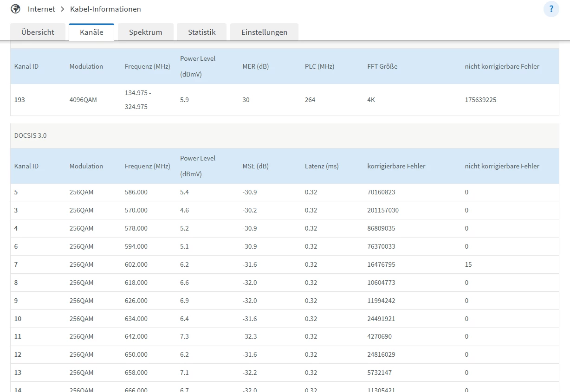Click frequency value 642.000
The height and width of the screenshot is (392, 570).
(x=136, y=337)
